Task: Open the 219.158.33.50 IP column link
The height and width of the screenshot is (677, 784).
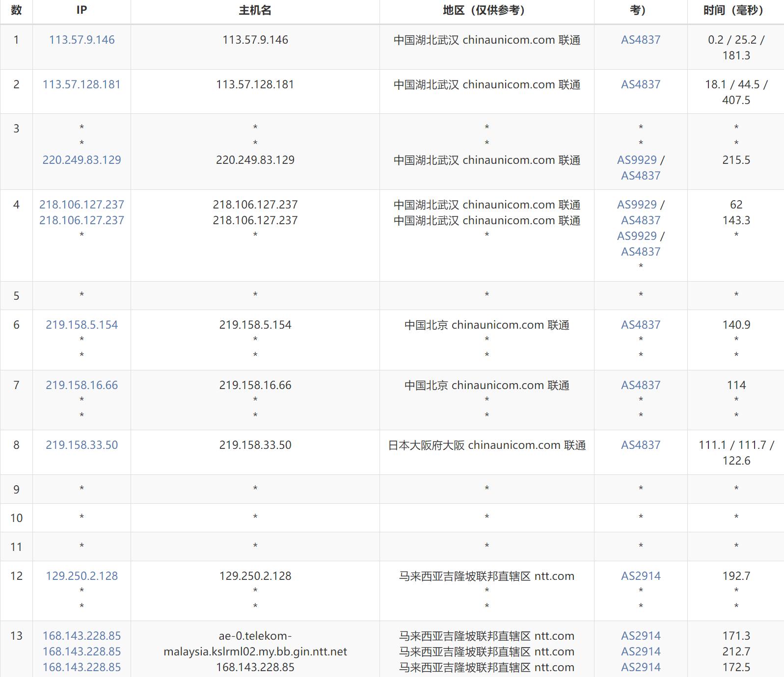Action: point(81,445)
